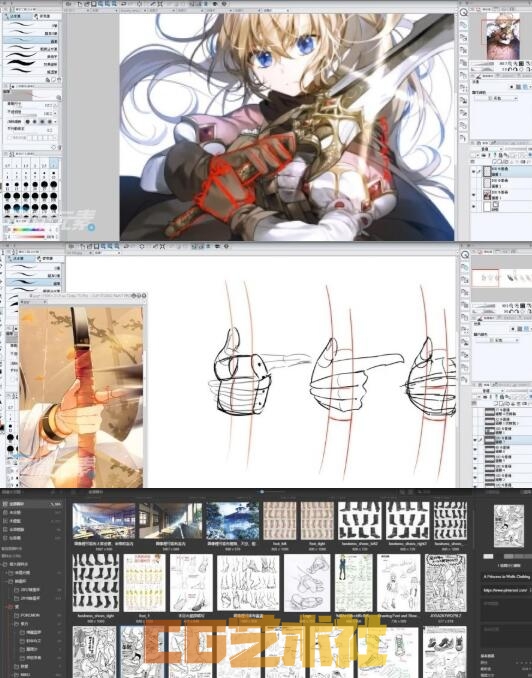Open blue castle thumbnail in image library
This screenshot has height=678, width=532.
click(233, 521)
